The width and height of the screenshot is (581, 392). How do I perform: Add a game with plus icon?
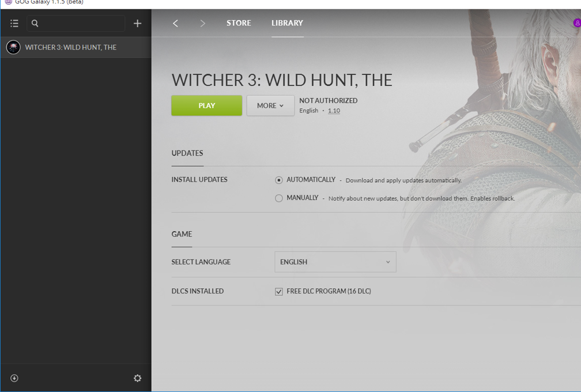pyautogui.click(x=137, y=24)
